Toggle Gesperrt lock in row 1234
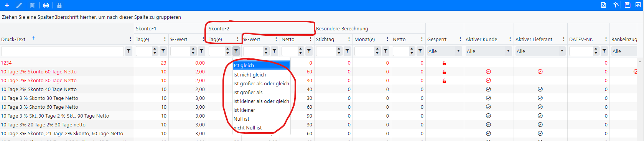 tap(444, 63)
